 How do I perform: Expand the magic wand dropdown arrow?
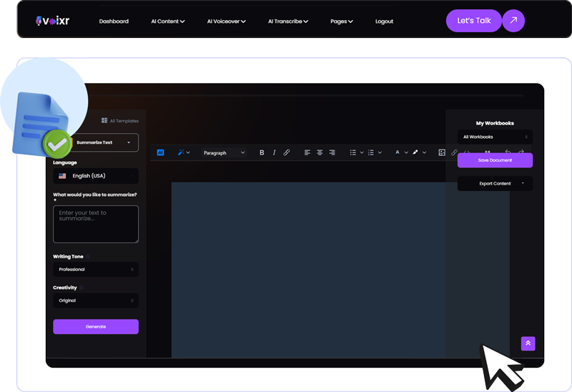188,152
